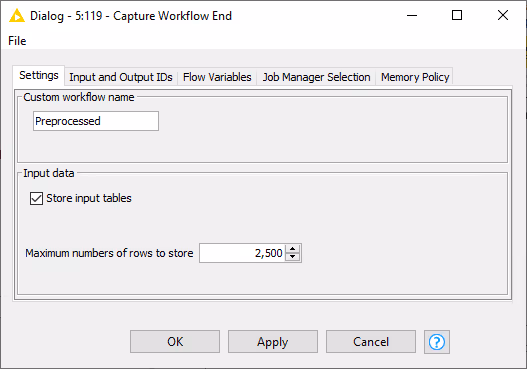Viewport: 527px width, 369px height.
Task: Click the Apply button
Action: 273,342
